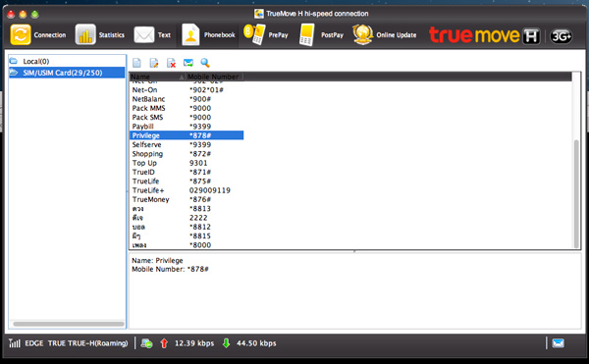Open Online Update
This screenshot has height=364, width=589.
click(x=385, y=34)
